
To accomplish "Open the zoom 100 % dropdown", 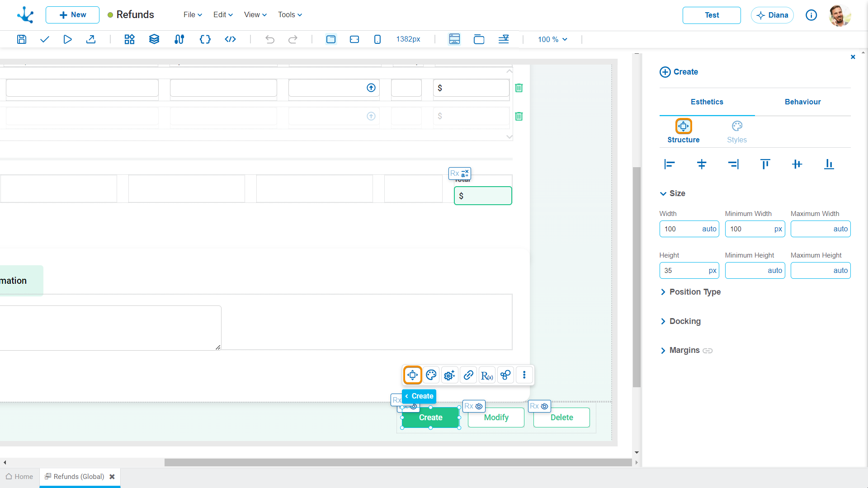I will click(552, 39).
